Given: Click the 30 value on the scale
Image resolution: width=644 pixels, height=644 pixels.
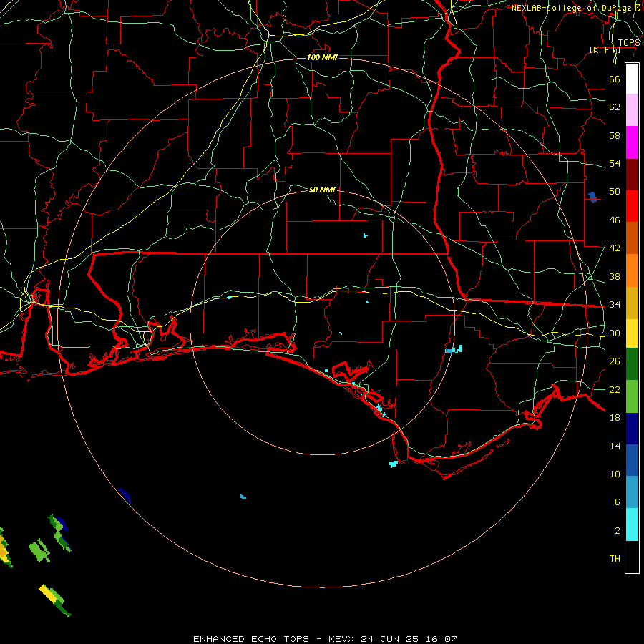Looking at the screenshot, I should pos(615,333).
